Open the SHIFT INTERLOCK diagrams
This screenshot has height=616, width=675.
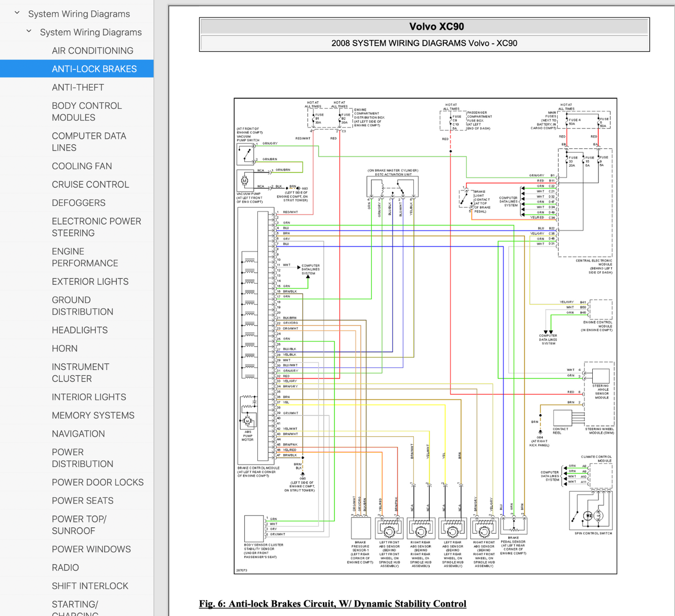90,586
